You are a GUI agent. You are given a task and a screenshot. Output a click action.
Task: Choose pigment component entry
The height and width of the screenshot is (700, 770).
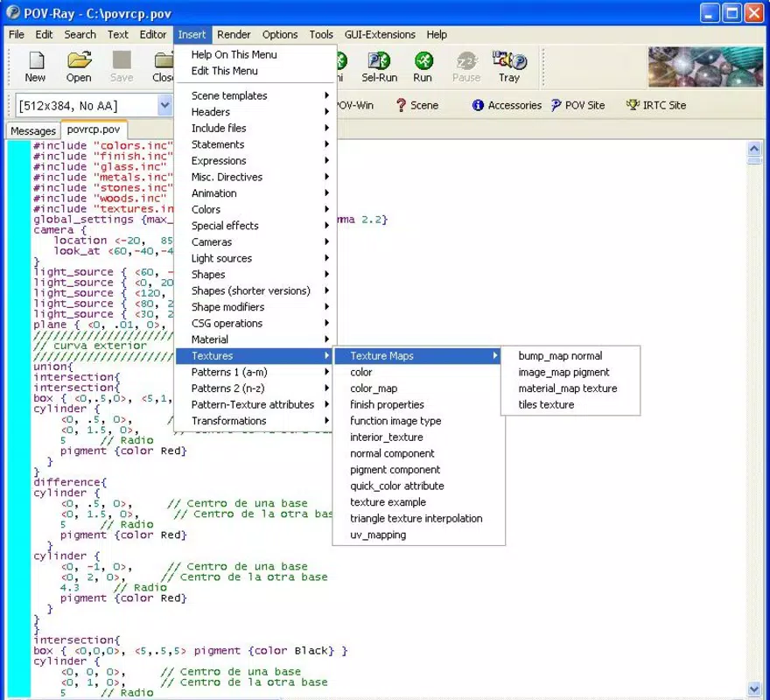[418, 469]
